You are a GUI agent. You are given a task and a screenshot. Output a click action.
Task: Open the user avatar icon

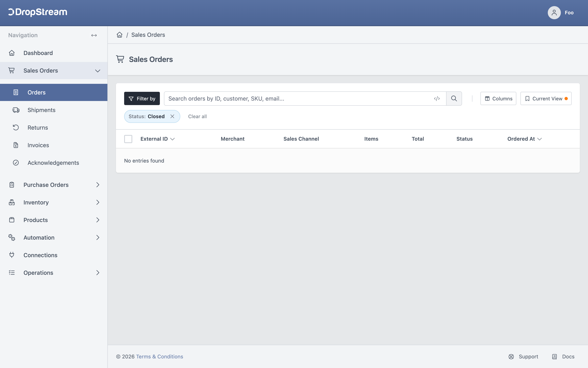[x=554, y=13]
